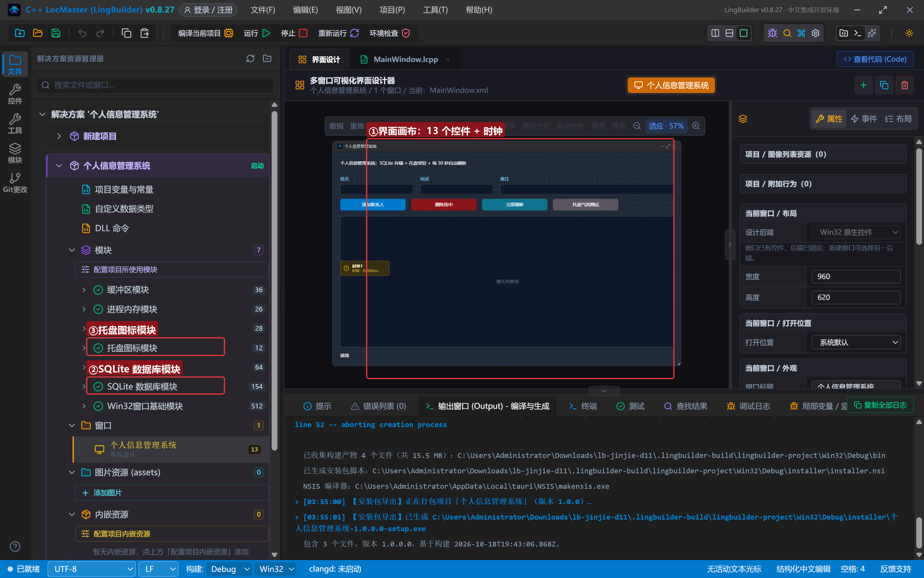This screenshot has height=578, width=924.
Task: Open the 文件(F) menu
Action: tap(263, 10)
